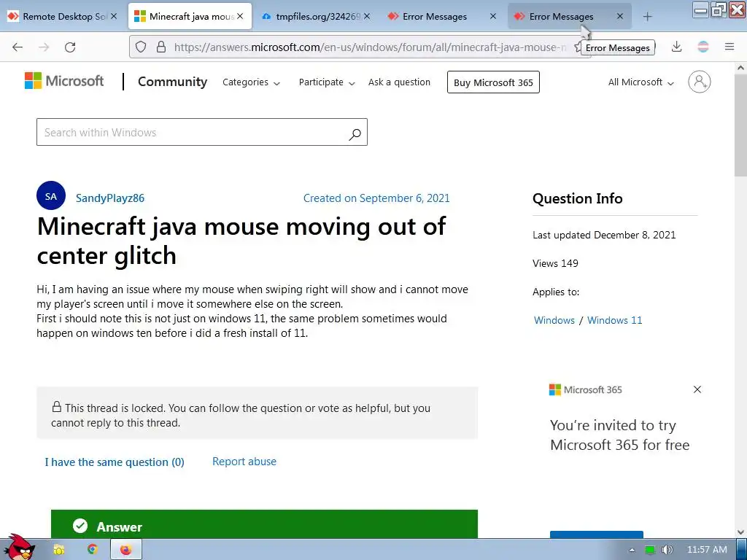Image resolution: width=747 pixels, height=560 pixels.
Task: Click the Views 149 text
Action: point(555,263)
